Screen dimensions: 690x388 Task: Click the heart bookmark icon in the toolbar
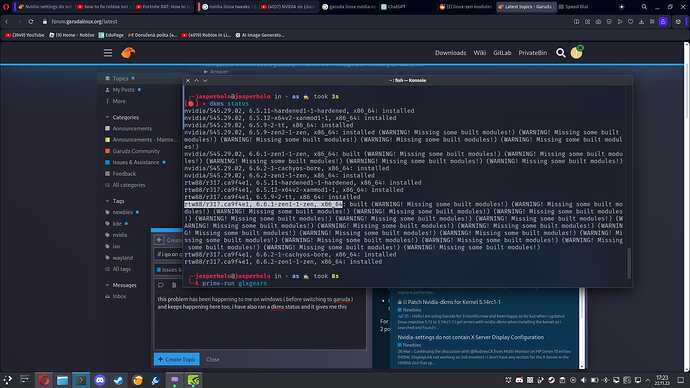coord(631,22)
